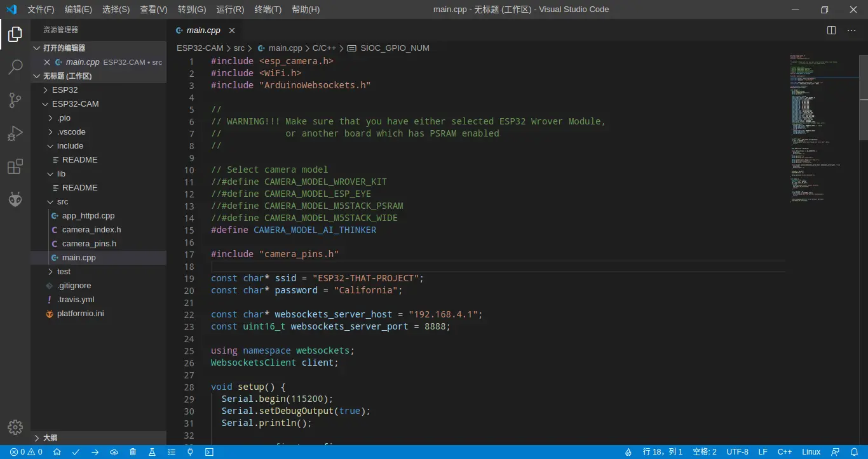Click SIOC_GPIO_NUM breadcrumb symbol
Screen dimensions: 868x459
[389, 48]
